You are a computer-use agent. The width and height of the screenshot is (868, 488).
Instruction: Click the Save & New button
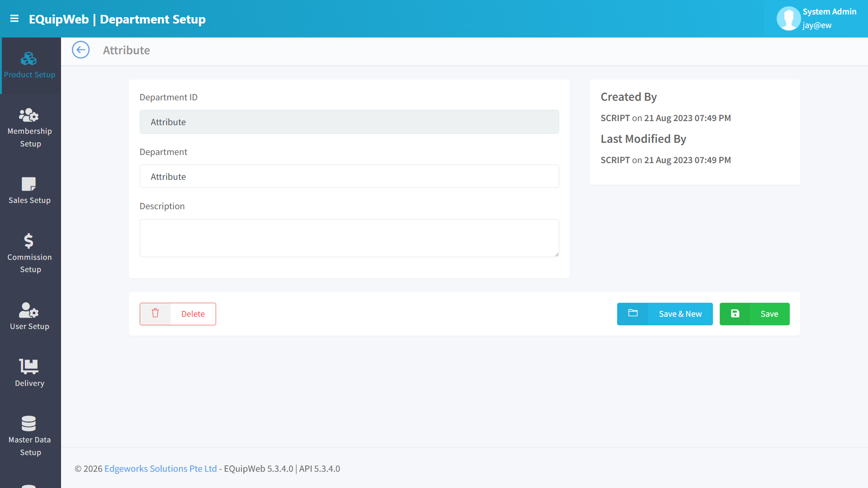pos(665,314)
